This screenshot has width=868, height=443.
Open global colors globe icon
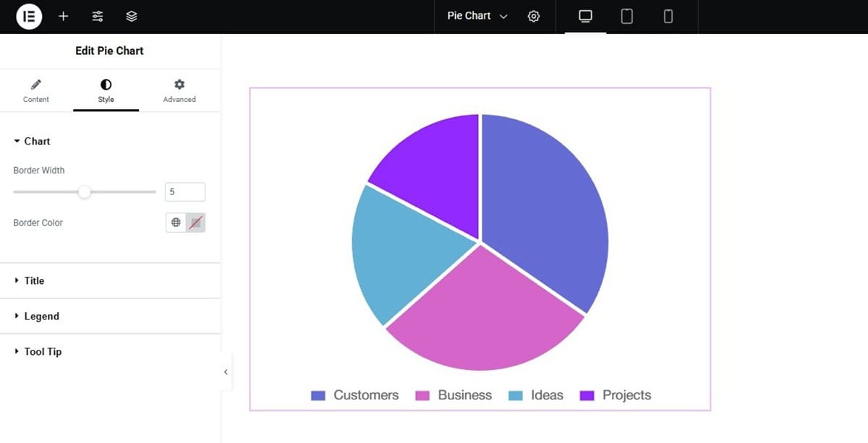click(176, 223)
